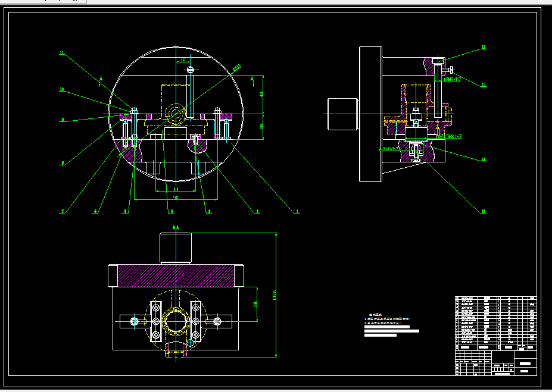Select the vertical dimension 28
This screenshot has height=392, width=552.
261,127
